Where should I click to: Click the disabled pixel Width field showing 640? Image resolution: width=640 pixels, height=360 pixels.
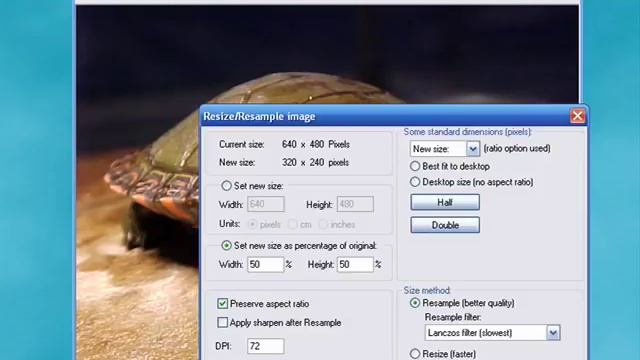[x=266, y=204]
